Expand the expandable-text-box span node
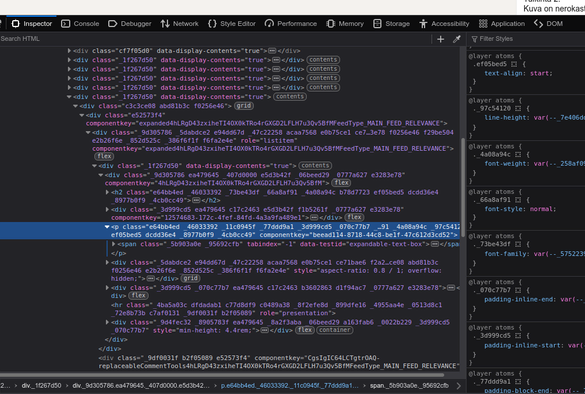The height and width of the screenshot is (394, 585). tap(113, 244)
